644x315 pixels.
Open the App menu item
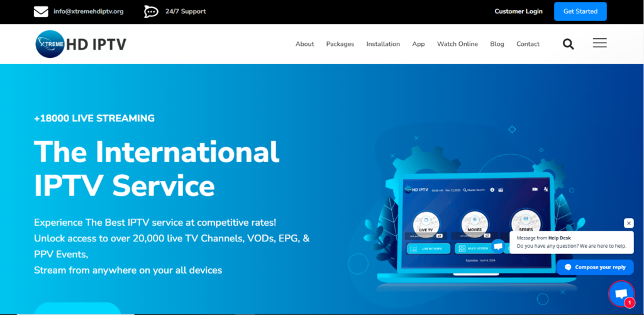[x=418, y=44]
